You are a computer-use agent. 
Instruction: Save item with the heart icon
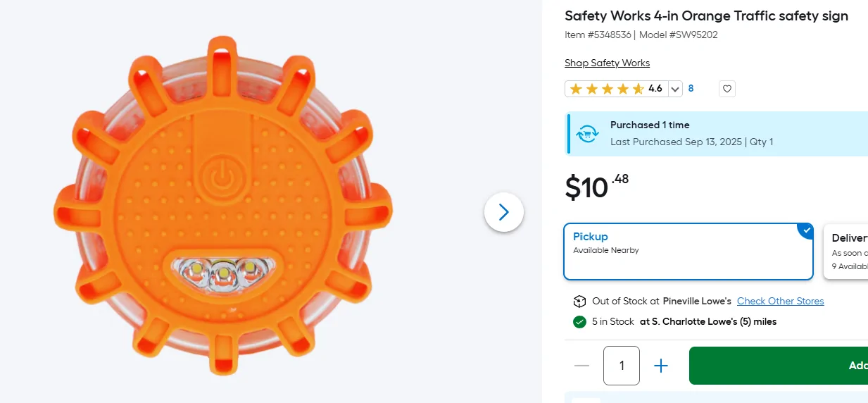coord(727,89)
